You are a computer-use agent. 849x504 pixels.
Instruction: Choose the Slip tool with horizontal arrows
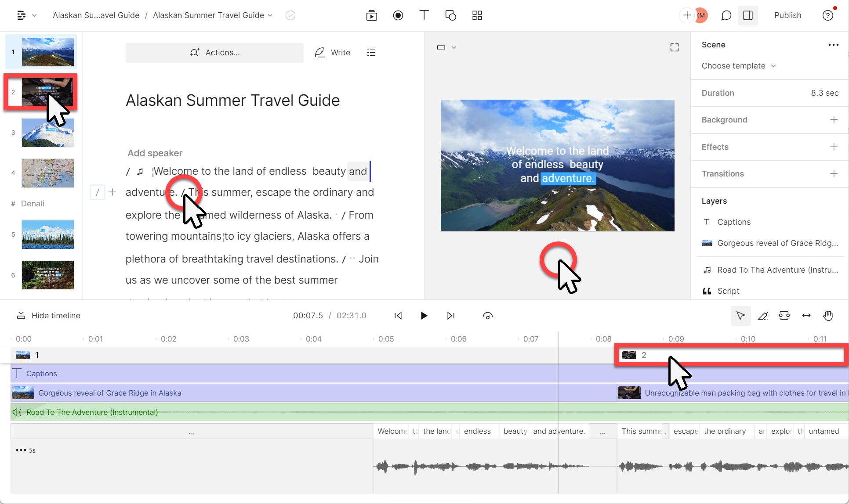[x=806, y=316]
